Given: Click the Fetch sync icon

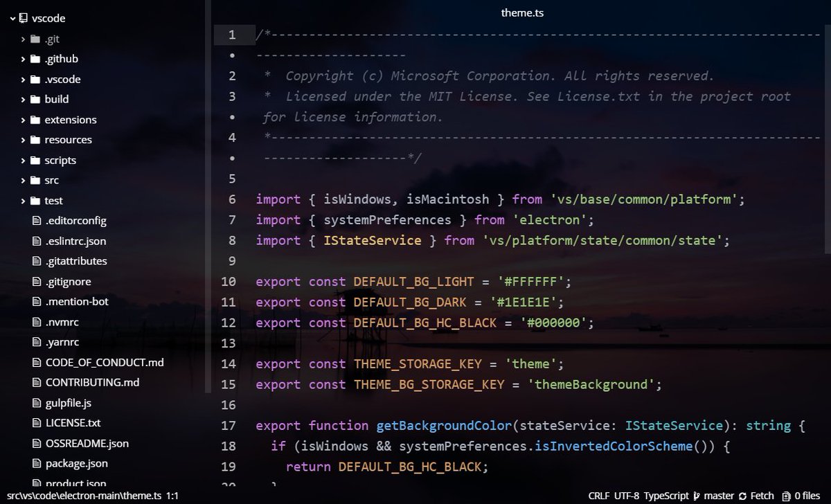Looking at the screenshot, I should click(x=742, y=496).
